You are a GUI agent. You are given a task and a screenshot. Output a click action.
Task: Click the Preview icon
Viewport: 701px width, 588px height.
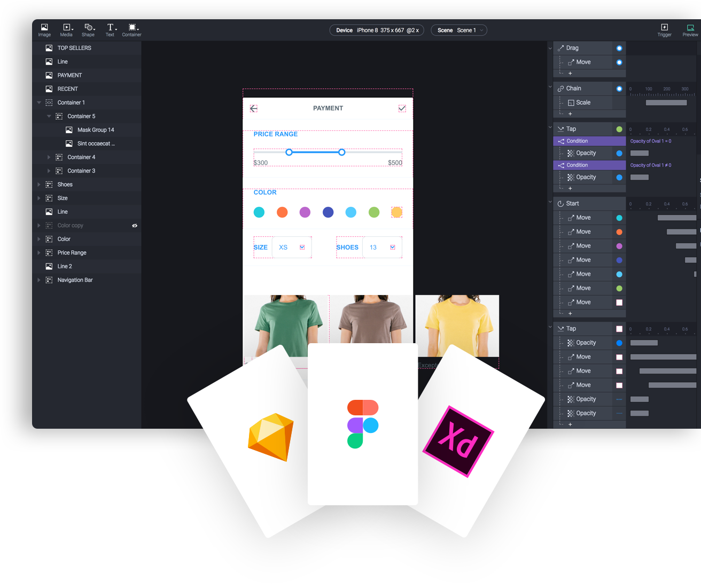click(690, 30)
